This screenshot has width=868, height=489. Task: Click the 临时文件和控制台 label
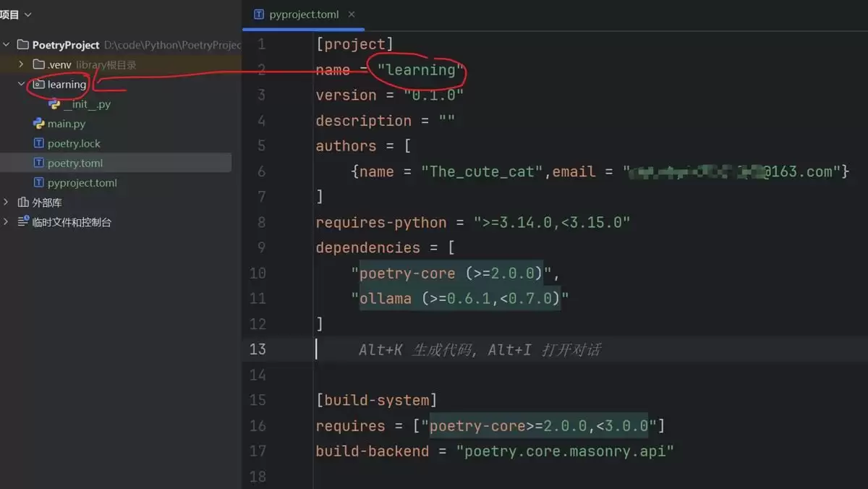click(72, 222)
